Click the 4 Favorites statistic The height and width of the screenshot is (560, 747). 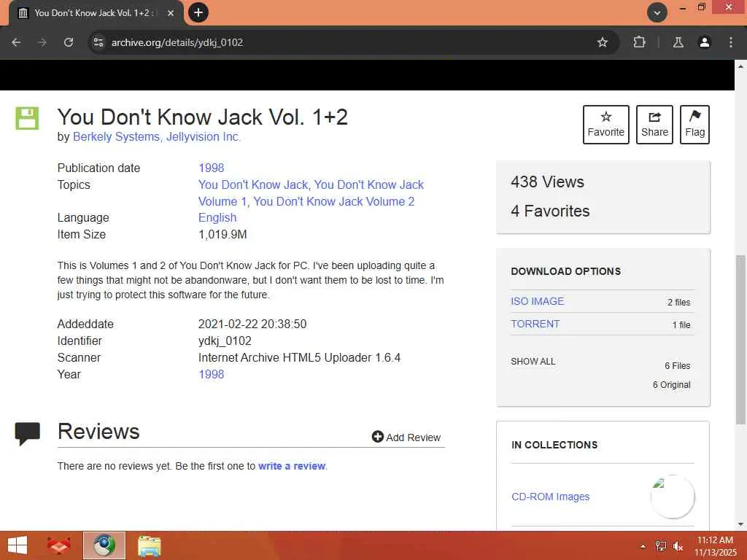click(550, 211)
